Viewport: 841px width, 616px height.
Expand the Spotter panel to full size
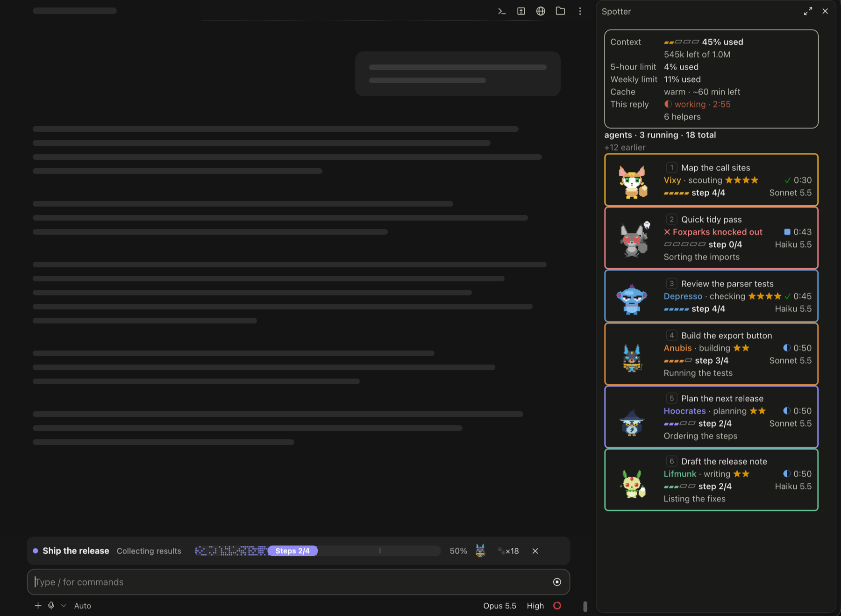[x=808, y=11]
